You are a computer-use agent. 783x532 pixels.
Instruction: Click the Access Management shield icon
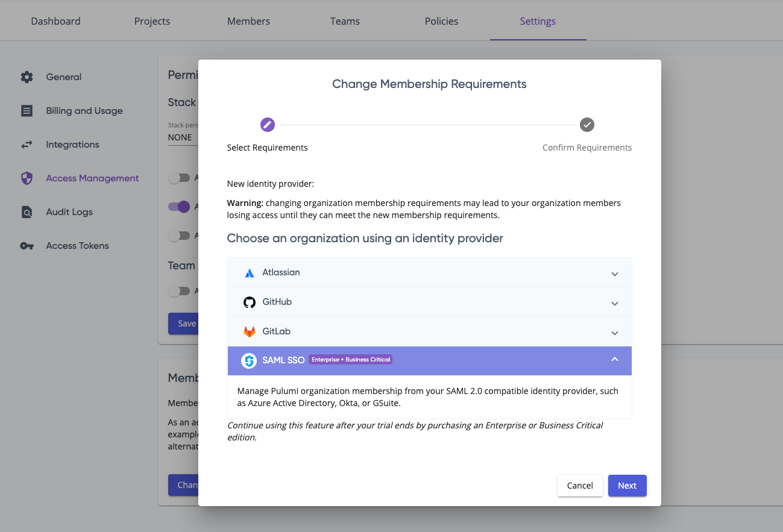(27, 178)
